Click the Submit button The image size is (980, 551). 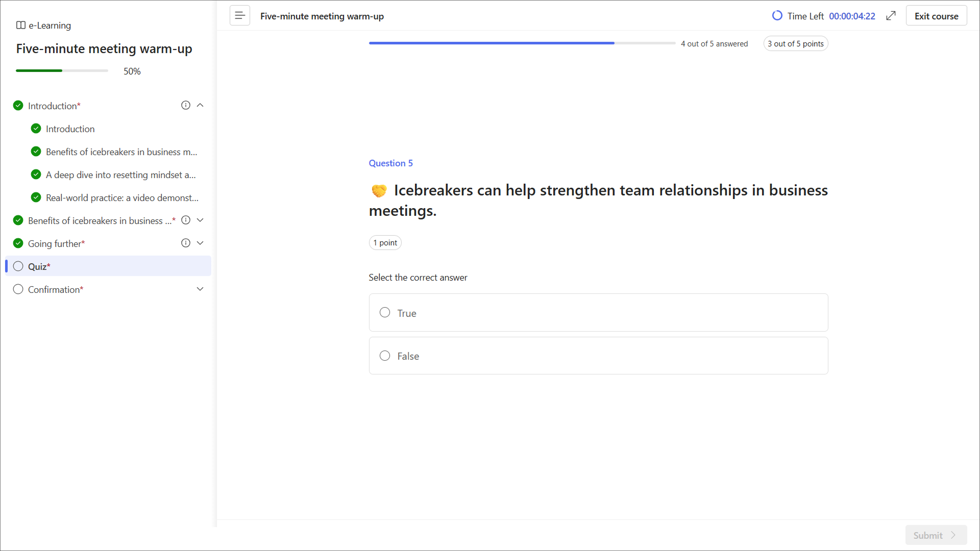tap(936, 535)
